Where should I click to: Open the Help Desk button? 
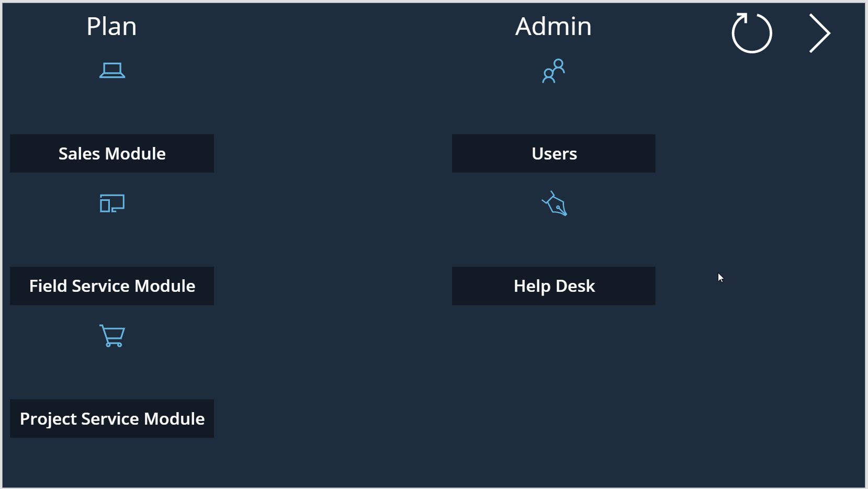pos(554,286)
